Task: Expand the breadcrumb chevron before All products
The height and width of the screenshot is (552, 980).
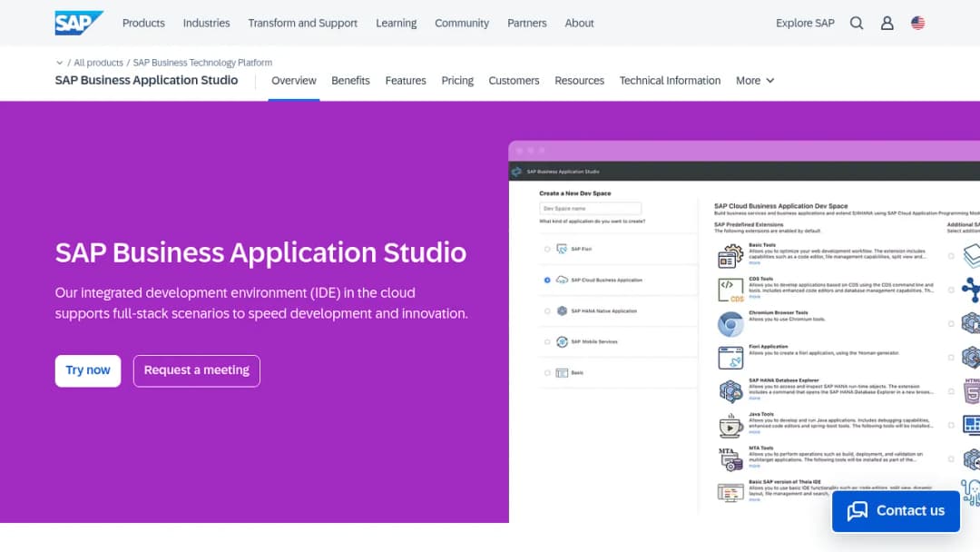Action: point(59,63)
